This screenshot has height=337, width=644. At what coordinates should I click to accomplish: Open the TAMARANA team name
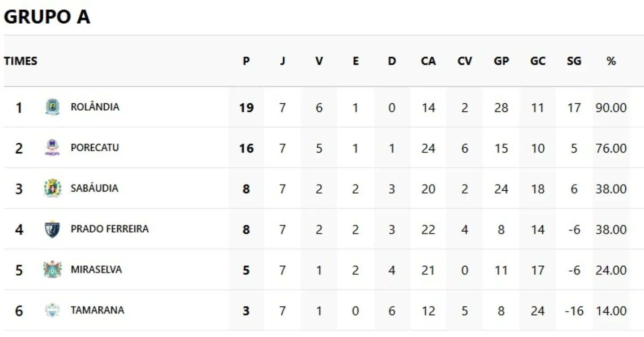(98, 310)
